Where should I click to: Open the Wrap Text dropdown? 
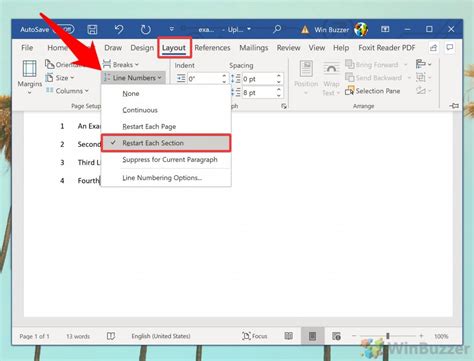(x=331, y=79)
